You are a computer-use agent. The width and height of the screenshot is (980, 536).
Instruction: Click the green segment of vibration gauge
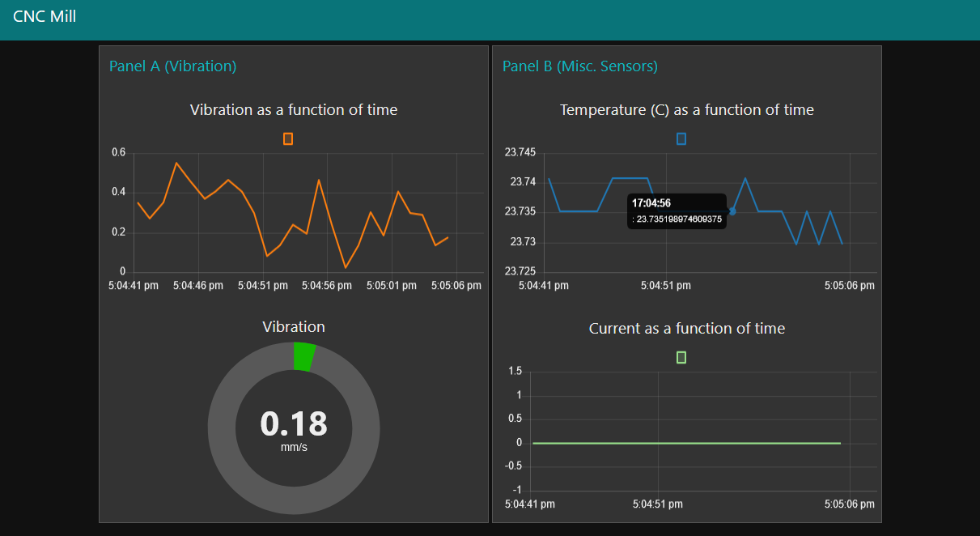[x=304, y=356]
